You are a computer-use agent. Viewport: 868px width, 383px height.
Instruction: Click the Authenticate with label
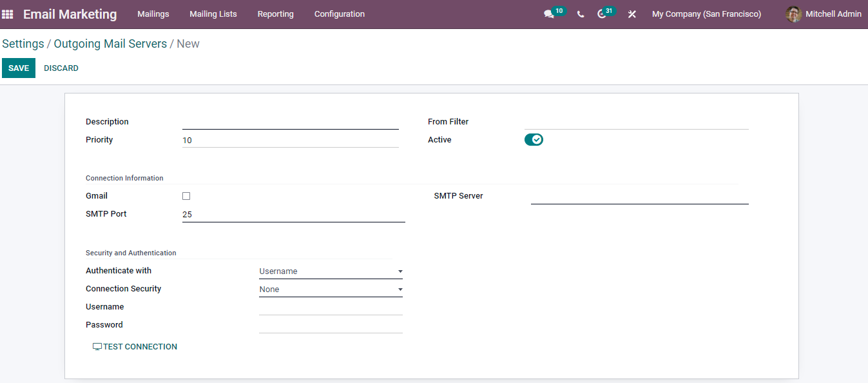click(x=119, y=271)
